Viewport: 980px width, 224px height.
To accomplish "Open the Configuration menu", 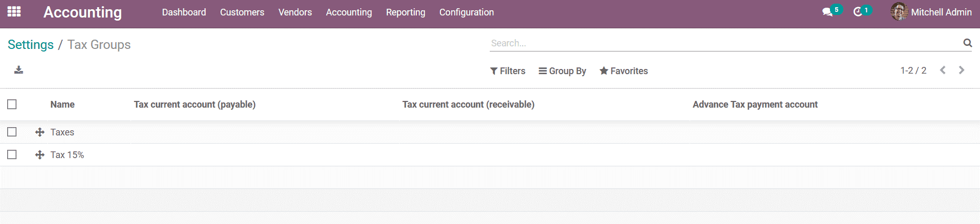I will [467, 12].
